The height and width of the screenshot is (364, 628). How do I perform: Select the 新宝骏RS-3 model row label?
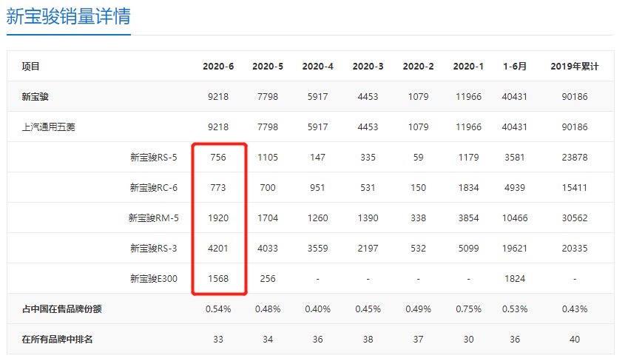[153, 248]
